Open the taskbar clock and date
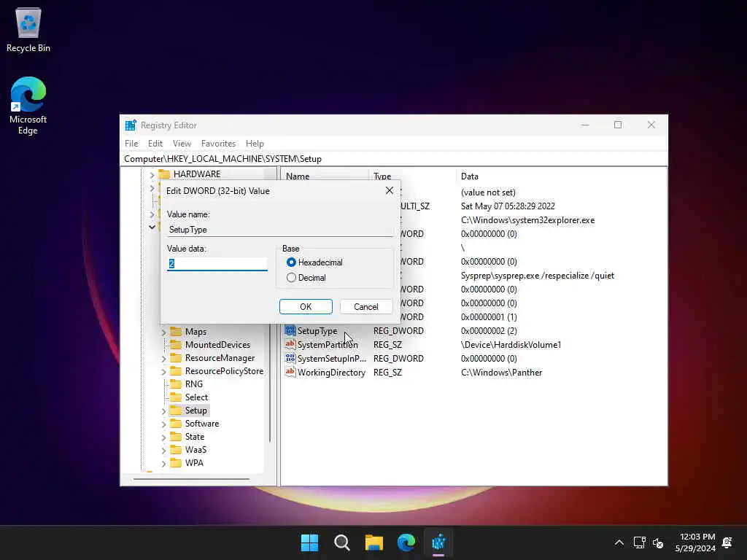Viewport: 747px width, 560px height. (x=695, y=542)
